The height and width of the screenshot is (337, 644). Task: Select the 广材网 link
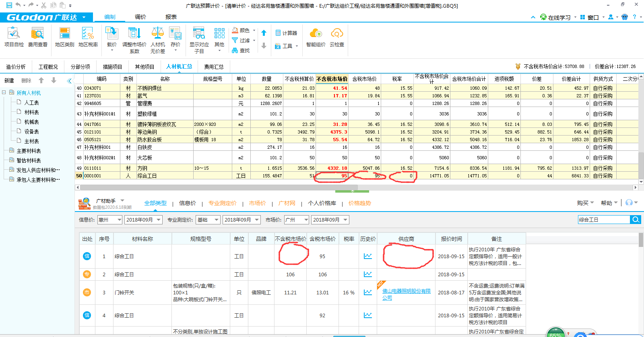pos(287,203)
